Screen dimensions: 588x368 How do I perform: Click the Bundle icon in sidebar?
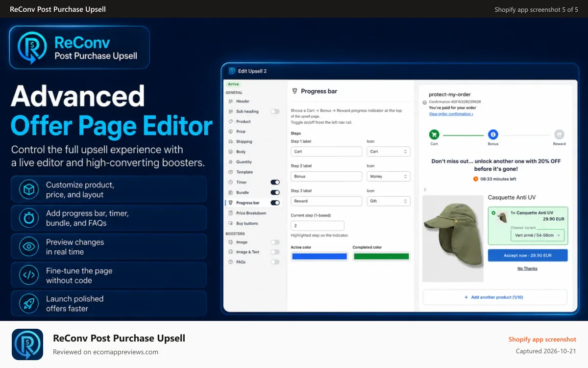click(230, 192)
